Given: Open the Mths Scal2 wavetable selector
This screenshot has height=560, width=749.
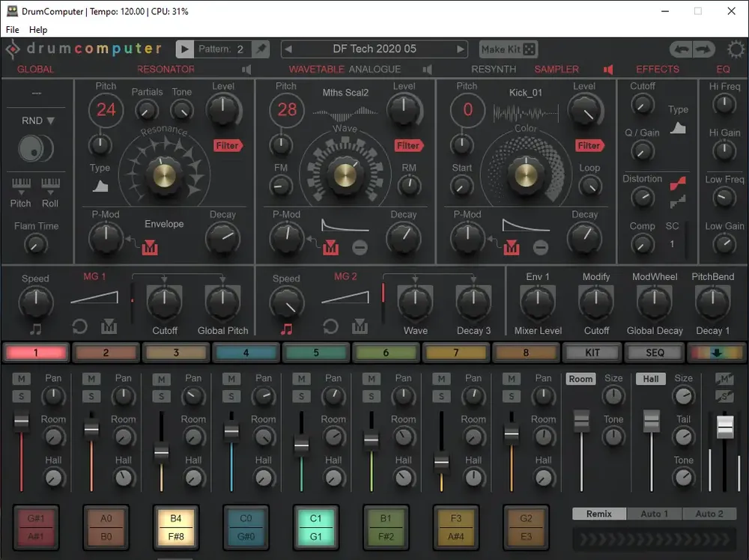Looking at the screenshot, I should pos(345,93).
